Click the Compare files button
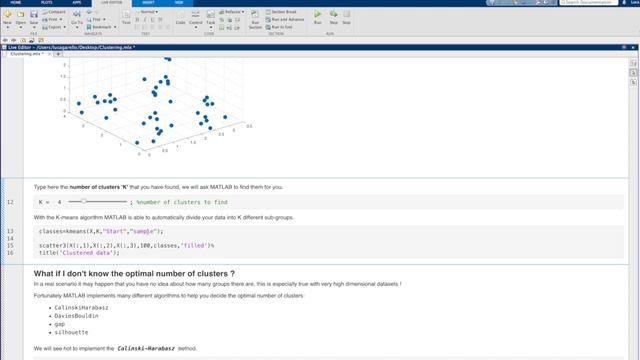The width and height of the screenshot is (640, 360). point(54,12)
